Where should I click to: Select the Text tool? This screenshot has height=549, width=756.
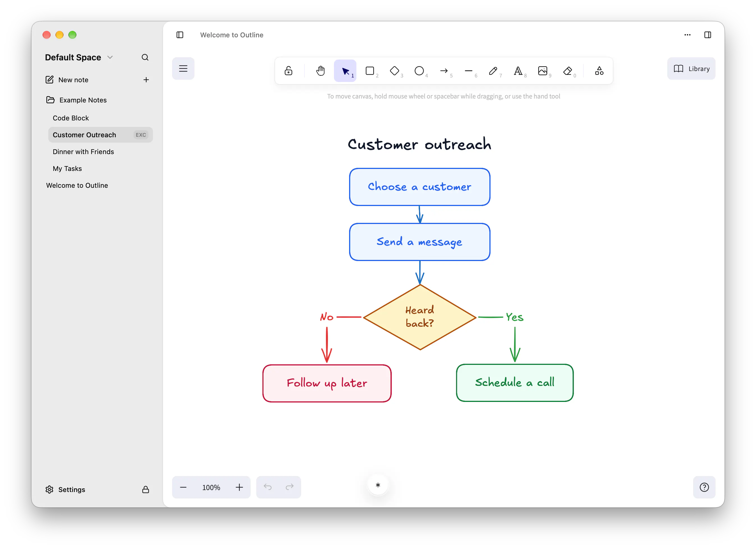518,71
